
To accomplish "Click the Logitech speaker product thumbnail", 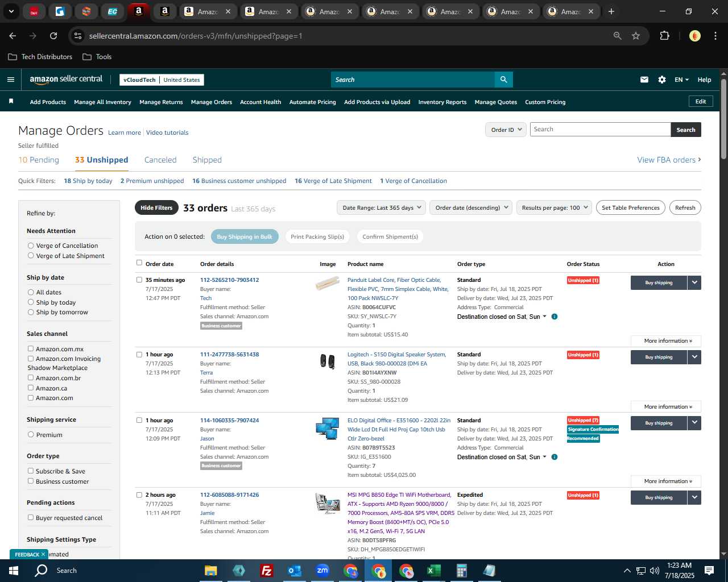I will coord(327,361).
